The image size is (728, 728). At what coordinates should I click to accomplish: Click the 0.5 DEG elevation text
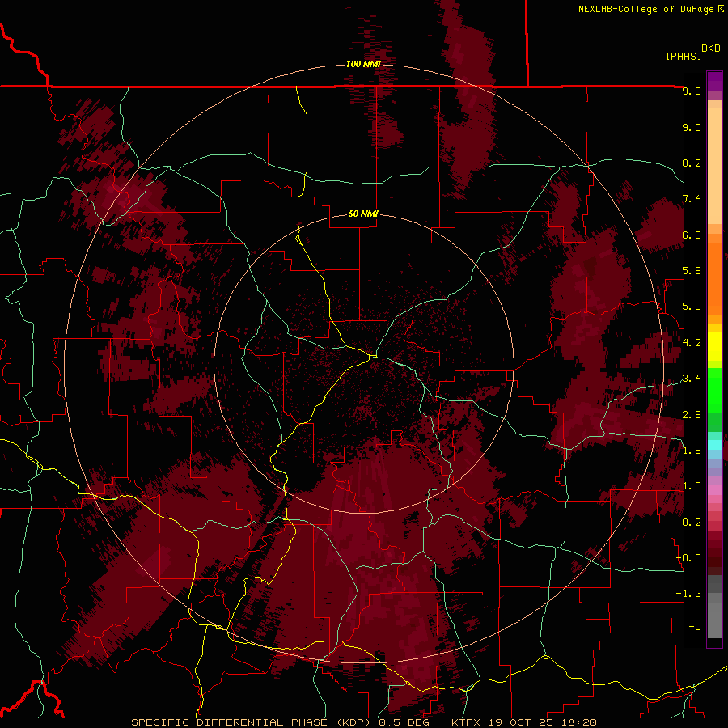tap(404, 722)
